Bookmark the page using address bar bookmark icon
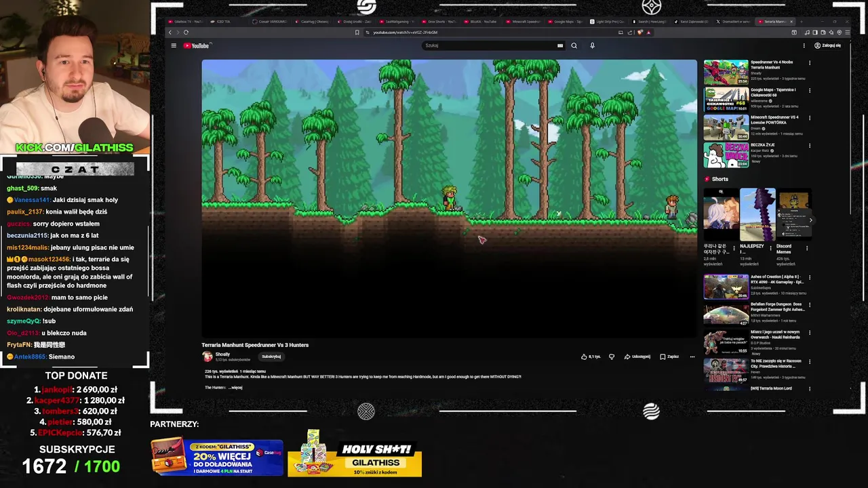Image resolution: width=868 pixels, height=488 pixels. 357,32
